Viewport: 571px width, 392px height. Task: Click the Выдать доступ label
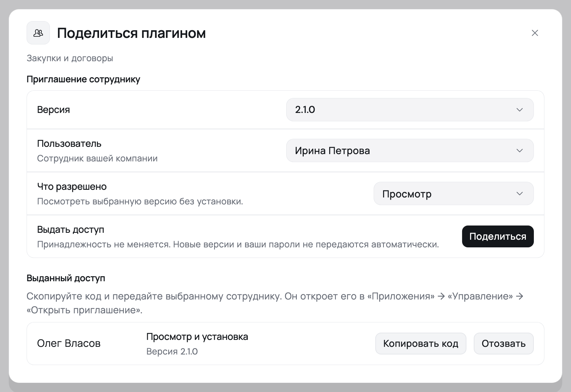[71, 230]
